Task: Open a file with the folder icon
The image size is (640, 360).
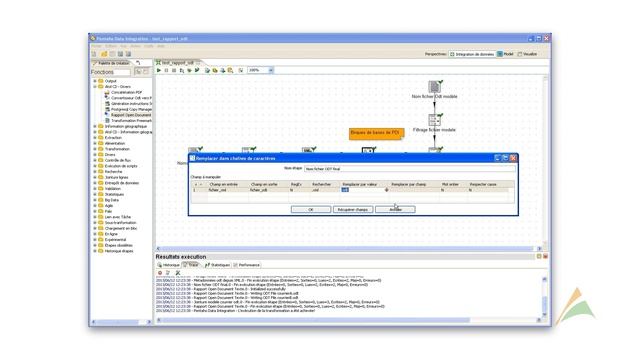Action: pyautogui.click(x=104, y=54)
